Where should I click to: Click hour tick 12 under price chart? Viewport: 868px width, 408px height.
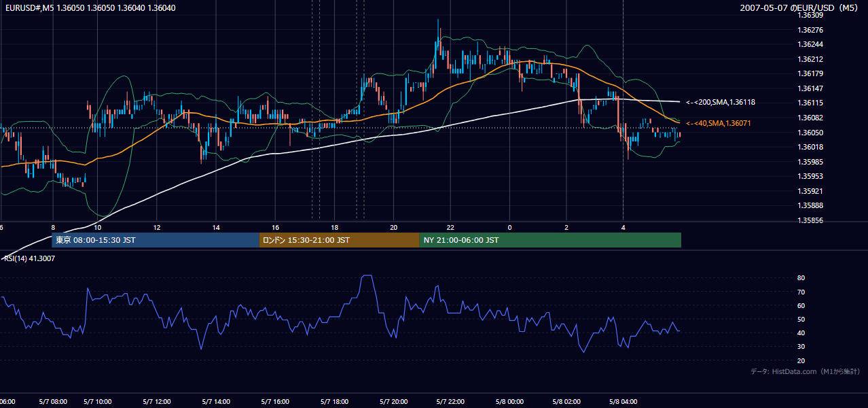point(157,227)
